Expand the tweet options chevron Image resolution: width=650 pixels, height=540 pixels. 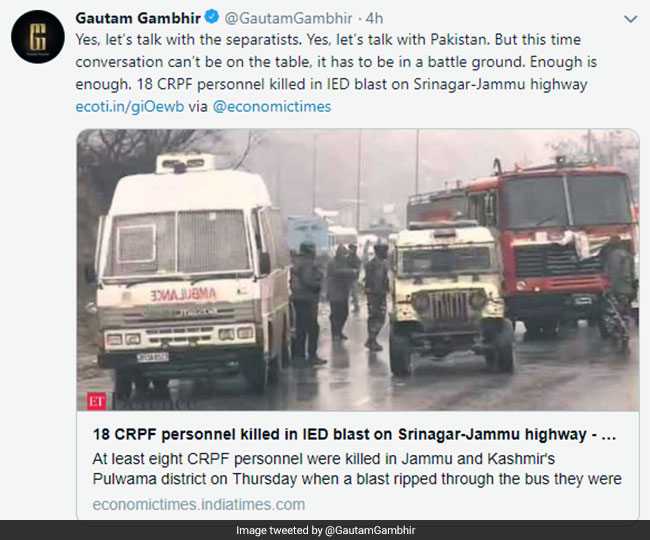631,19
